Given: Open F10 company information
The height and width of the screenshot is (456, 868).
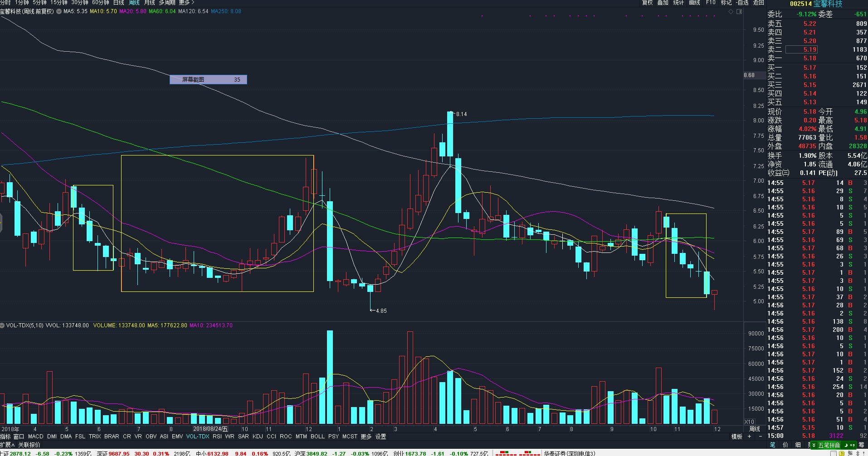Looking at the screenshot, I should tap(711, 3).
